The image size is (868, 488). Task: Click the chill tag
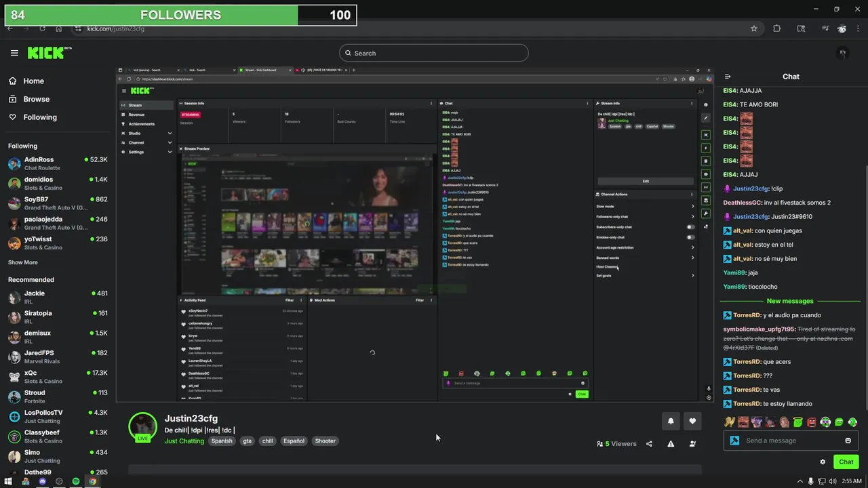click(x=268, y=441)
